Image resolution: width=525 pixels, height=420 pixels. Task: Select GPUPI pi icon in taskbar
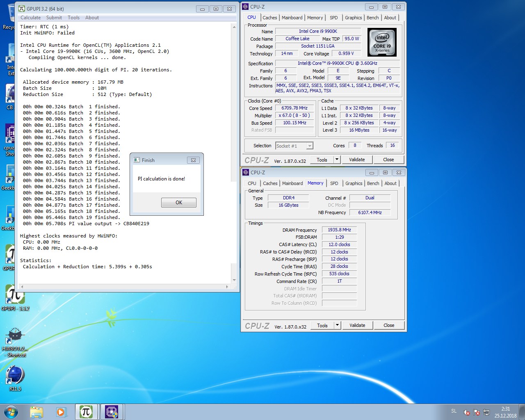click(87, 412)
